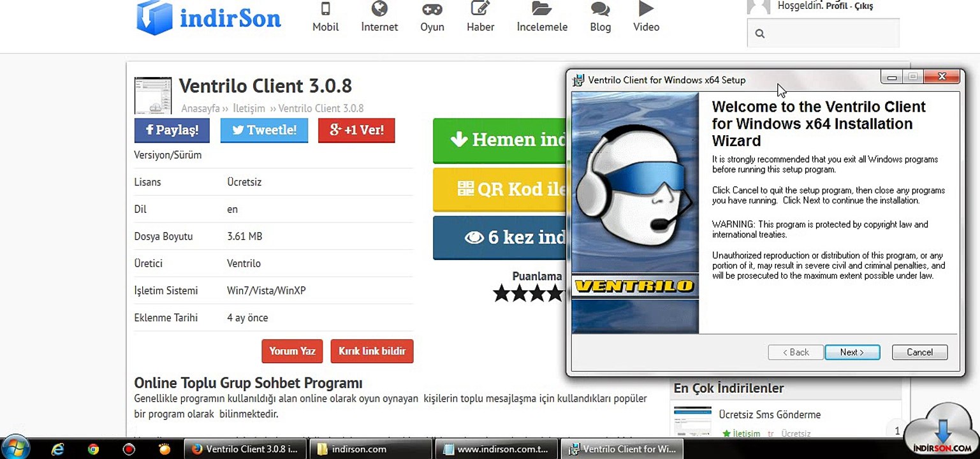Screen dimensions: 980x459
Task: Tweet the page using the Tweetle! button
Action: (x=264, y=130)
